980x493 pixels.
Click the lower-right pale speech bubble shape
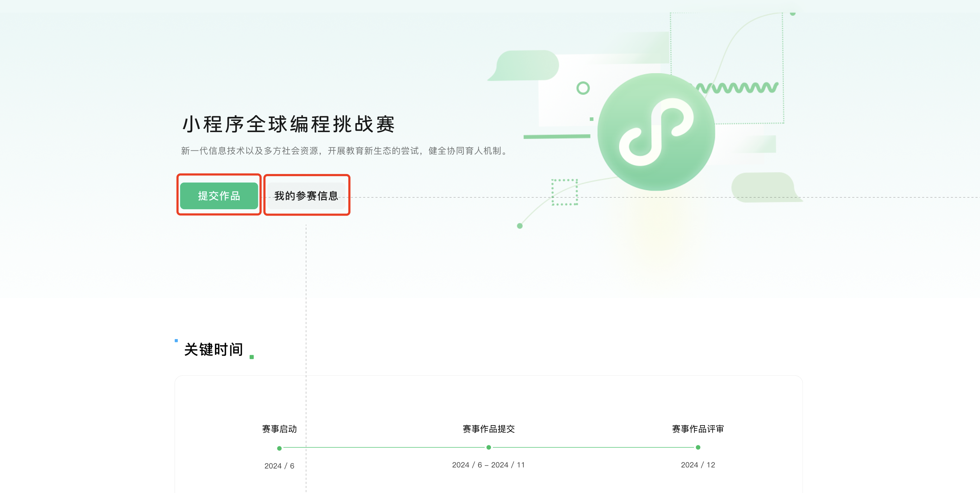coord(764,187)
